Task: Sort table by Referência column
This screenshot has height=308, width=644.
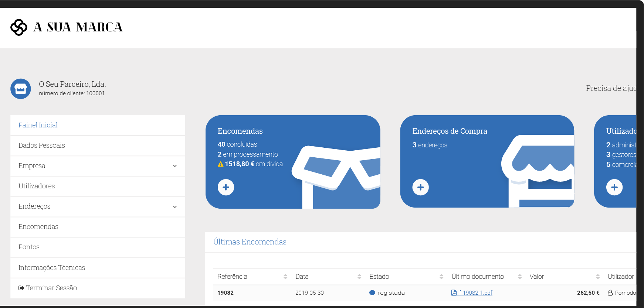Action: click(x=285, y=277)
